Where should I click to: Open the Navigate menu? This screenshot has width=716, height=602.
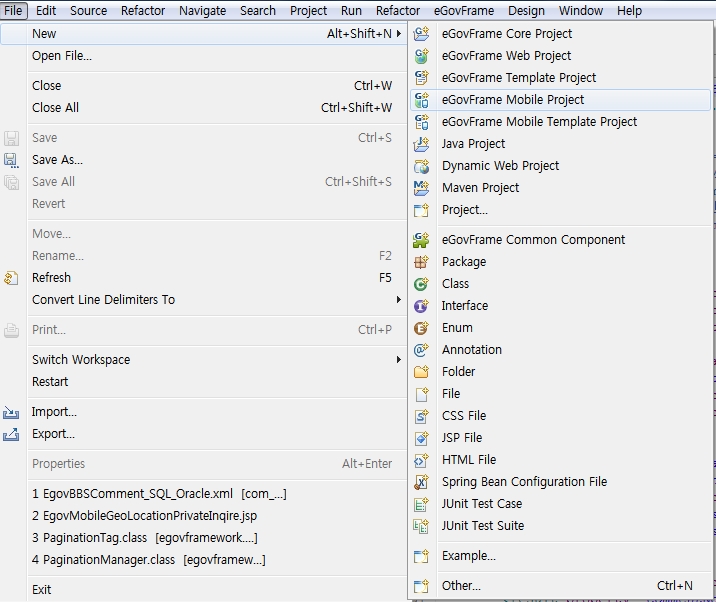(202, 11)
